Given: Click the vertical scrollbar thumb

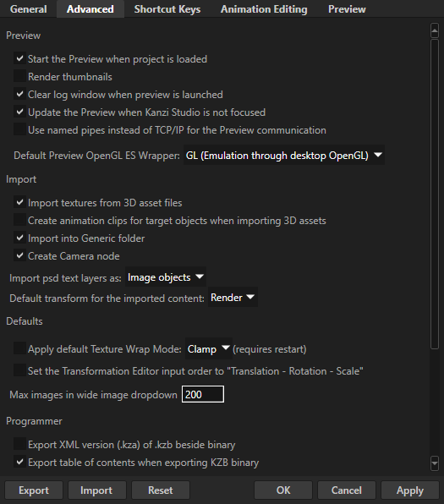Looking at the screenshot, I should [435, 194].
